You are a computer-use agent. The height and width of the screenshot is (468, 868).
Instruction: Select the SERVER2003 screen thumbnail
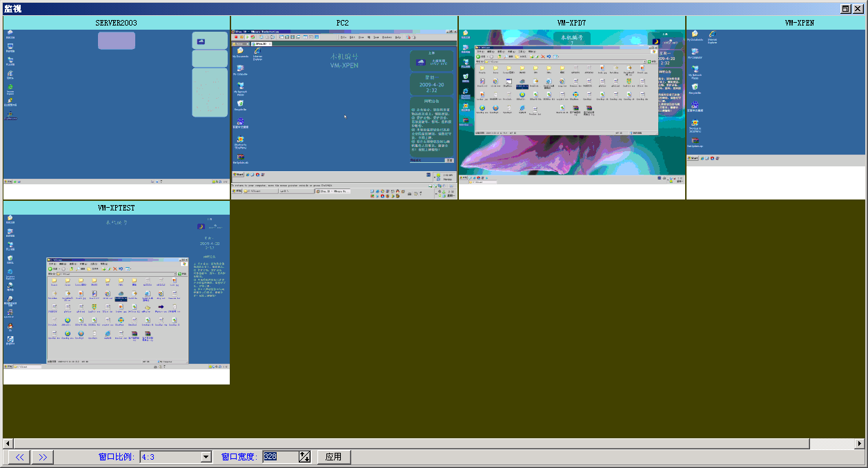click(116, 107)
